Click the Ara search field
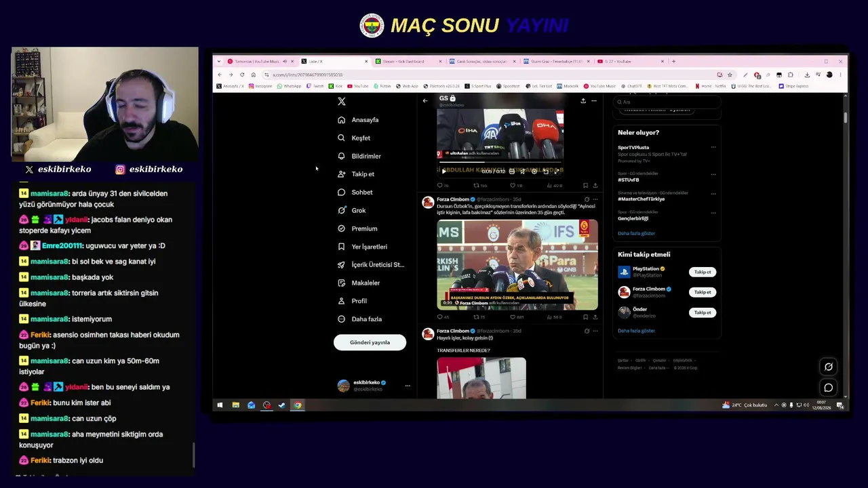868x488 pixels. [667, 102]
